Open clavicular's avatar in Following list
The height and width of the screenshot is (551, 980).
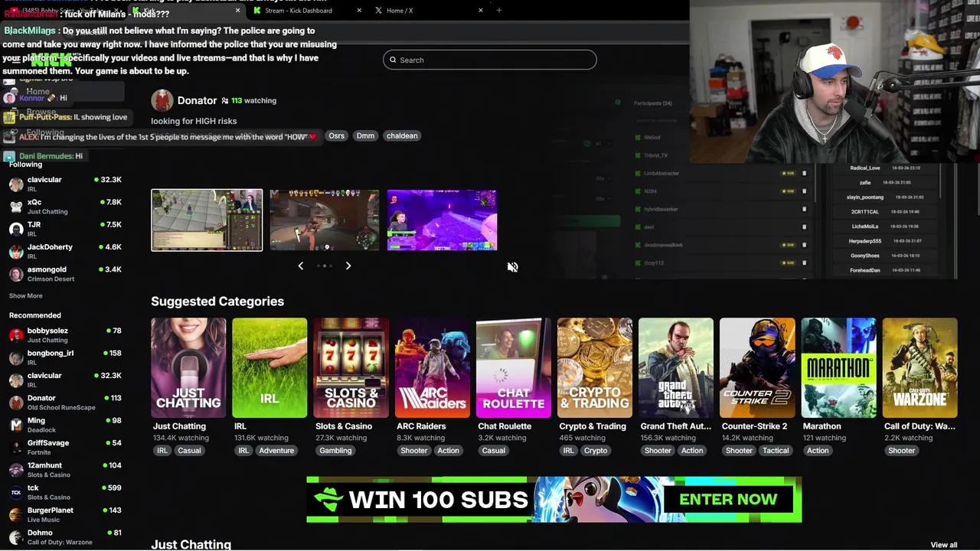(x=15, y=184)
